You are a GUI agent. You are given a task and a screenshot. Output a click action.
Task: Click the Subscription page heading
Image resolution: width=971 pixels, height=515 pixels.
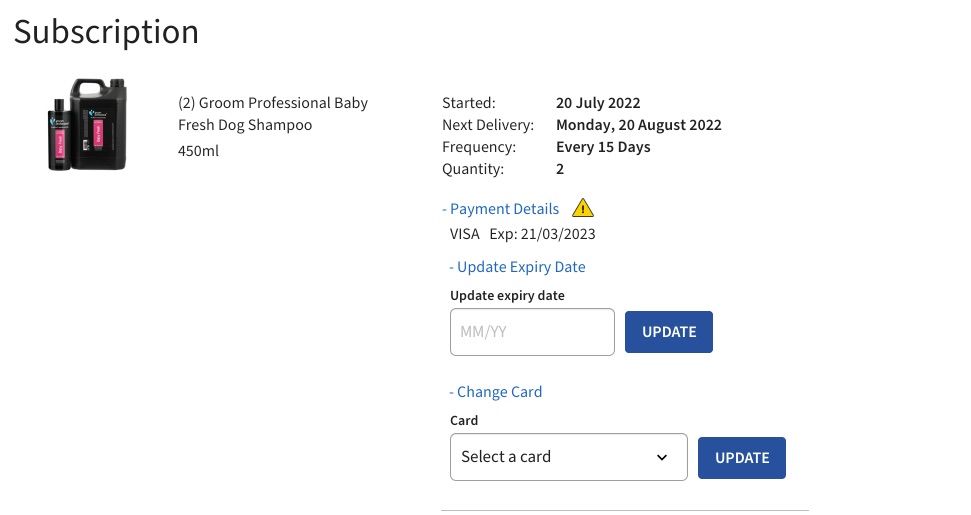[106, 32]
